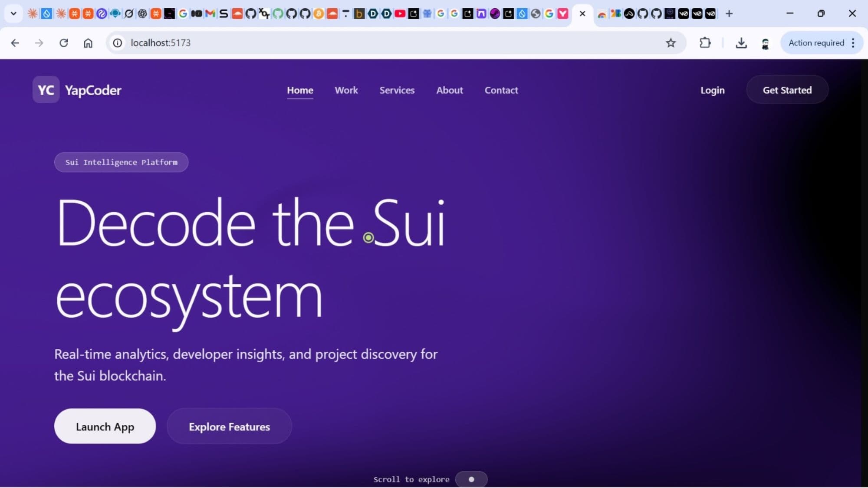Open the Downloads icon in toolbar
This screenshot has width=868, height=488.
click(x=741, y=43)
